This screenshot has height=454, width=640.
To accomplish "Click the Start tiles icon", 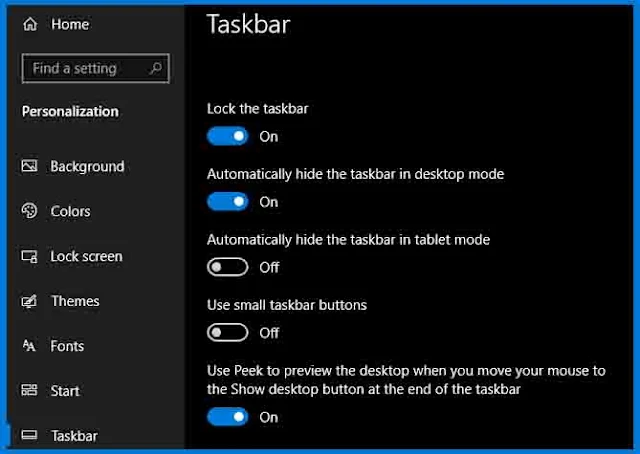I will pyautogui.click(x=29, y=390).
